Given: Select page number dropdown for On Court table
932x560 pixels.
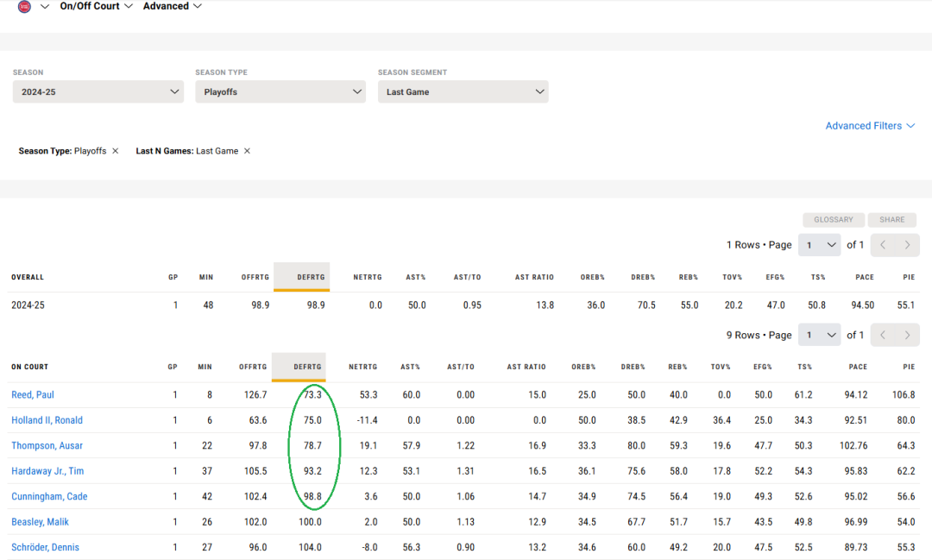Looking at the screenshot, I should 819,335.
